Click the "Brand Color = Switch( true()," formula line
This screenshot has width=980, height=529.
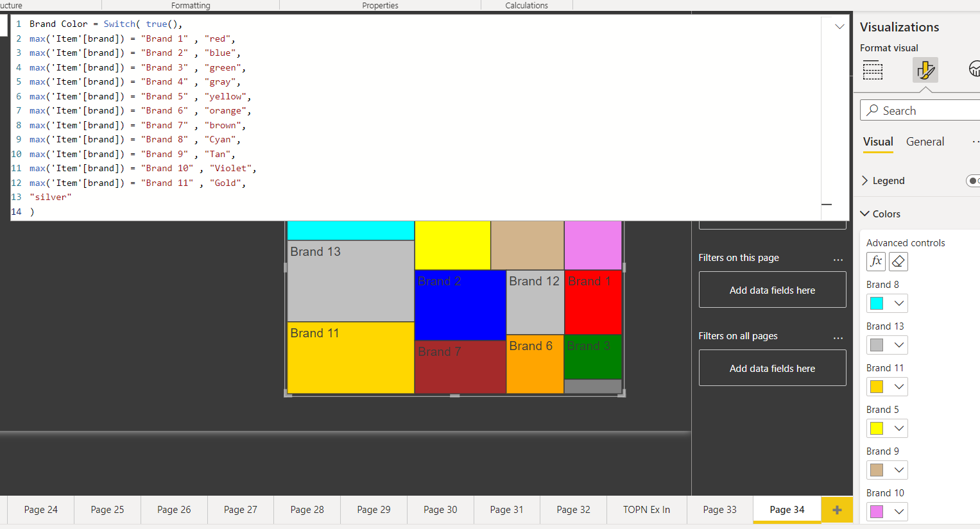(x=106, y=24)
